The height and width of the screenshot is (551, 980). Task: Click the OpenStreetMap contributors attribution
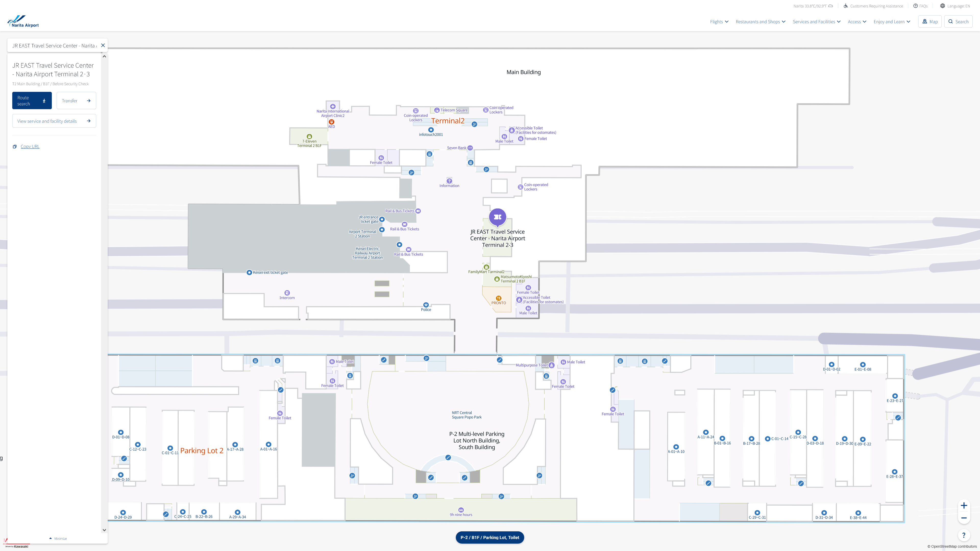952,546
